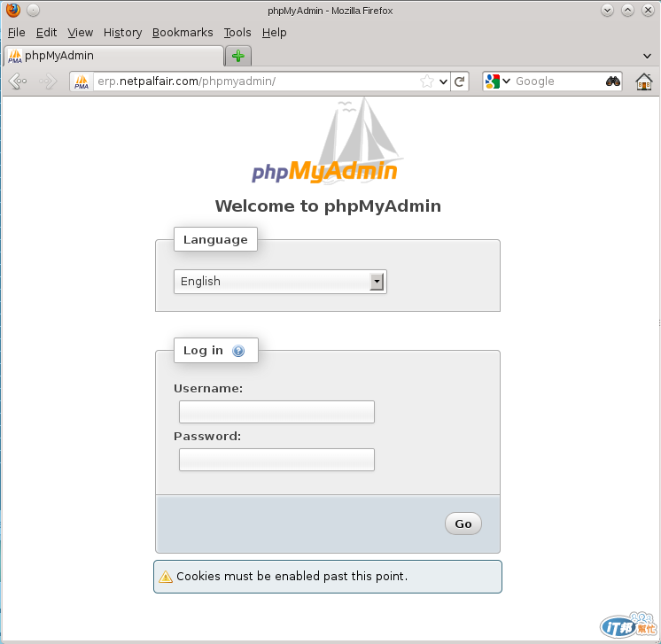Reload the page with the refresh icon
661x644 pixels.
460,81
